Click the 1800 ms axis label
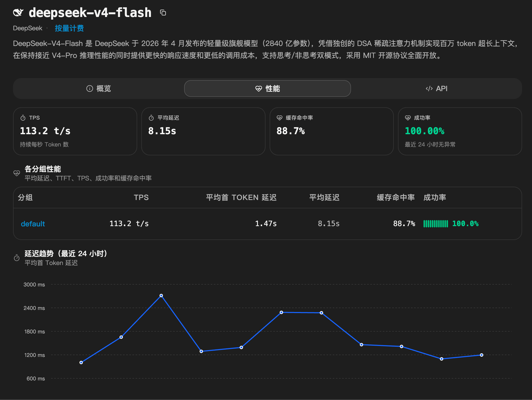The width and height of the screenshot is (532, 400). [x=34, y=331]
